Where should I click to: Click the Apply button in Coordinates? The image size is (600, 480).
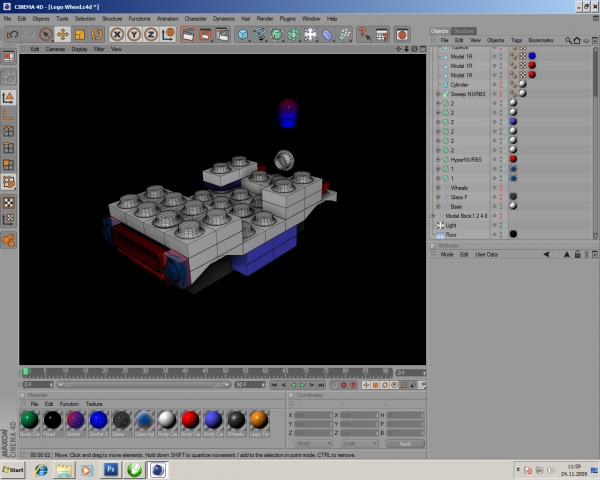pyautogui.click(x=405, y=444)
